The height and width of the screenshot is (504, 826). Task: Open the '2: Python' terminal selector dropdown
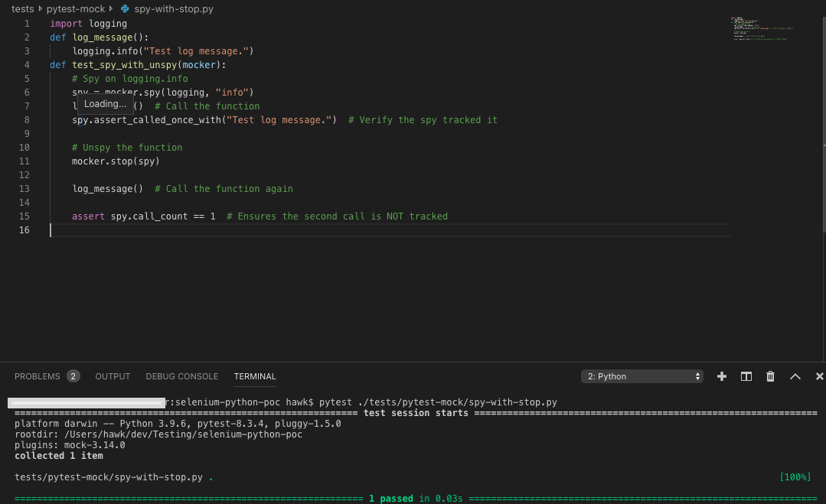pyautogui.click(x=642, y=376)
